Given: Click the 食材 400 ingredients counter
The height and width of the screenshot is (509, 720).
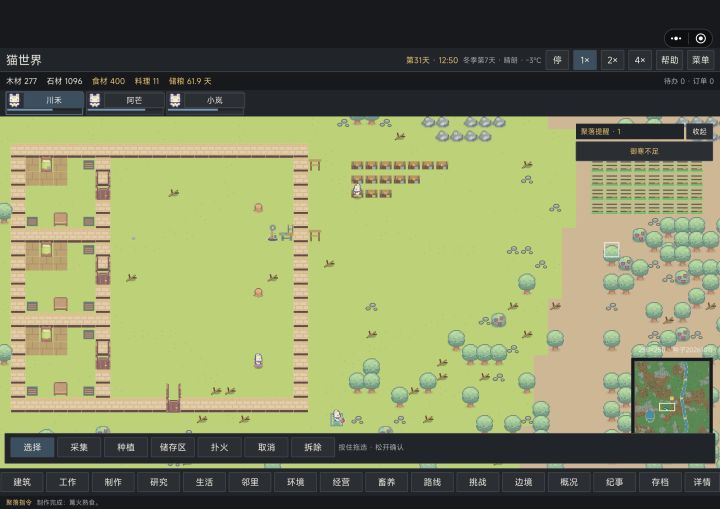Looking at the screenshot, I should 108,81.
